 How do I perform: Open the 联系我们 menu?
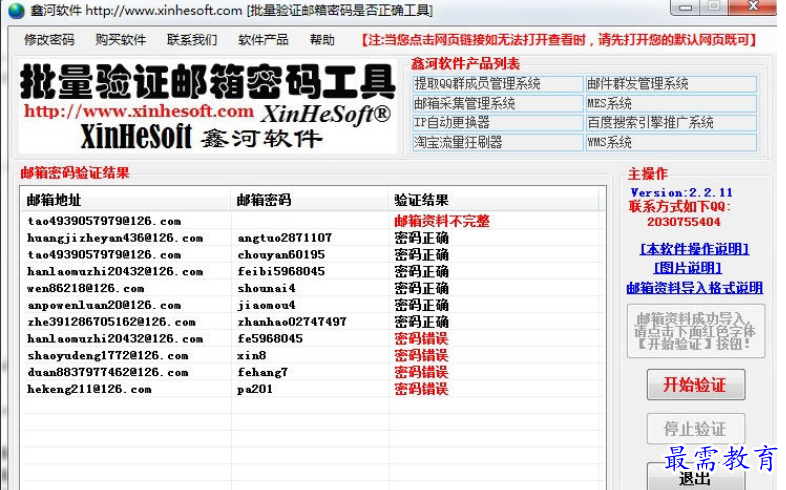click(192, 40)
